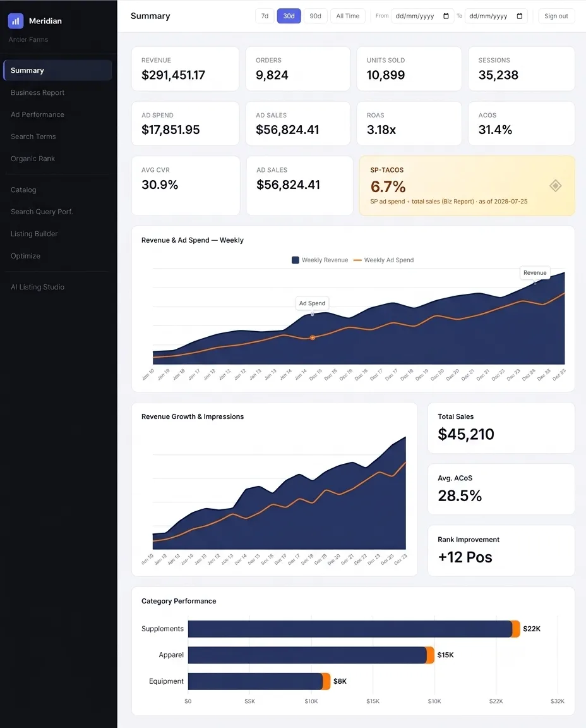The height and width of the screenshot is (728, 586).
Task: Click the Antler Farms account name
Action: click(x=28, y=39)
